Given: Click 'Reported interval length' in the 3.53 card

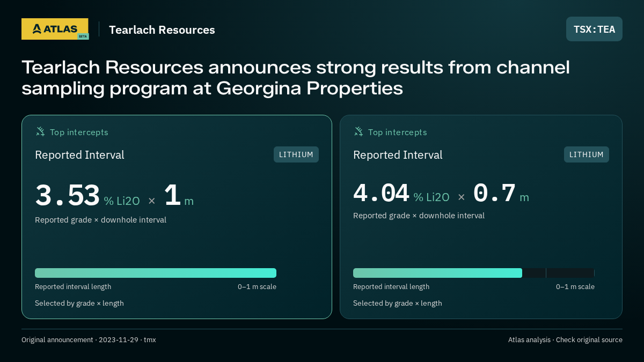Looking at the screenshot, I should coord(73,287).
